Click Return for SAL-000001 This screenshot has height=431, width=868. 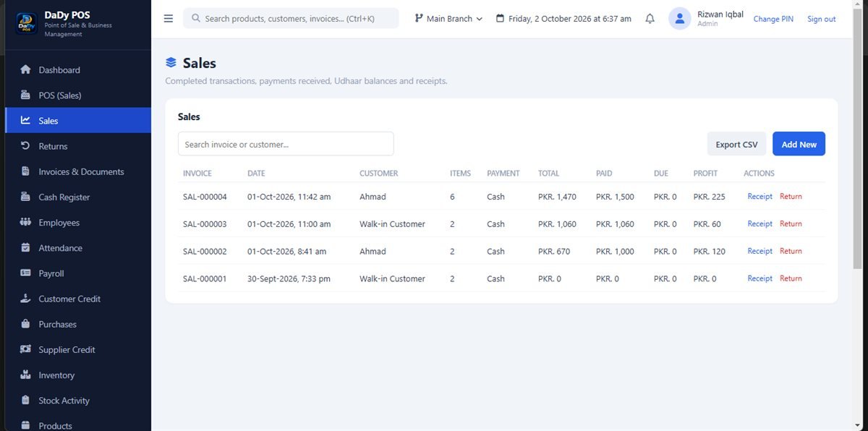791,278
